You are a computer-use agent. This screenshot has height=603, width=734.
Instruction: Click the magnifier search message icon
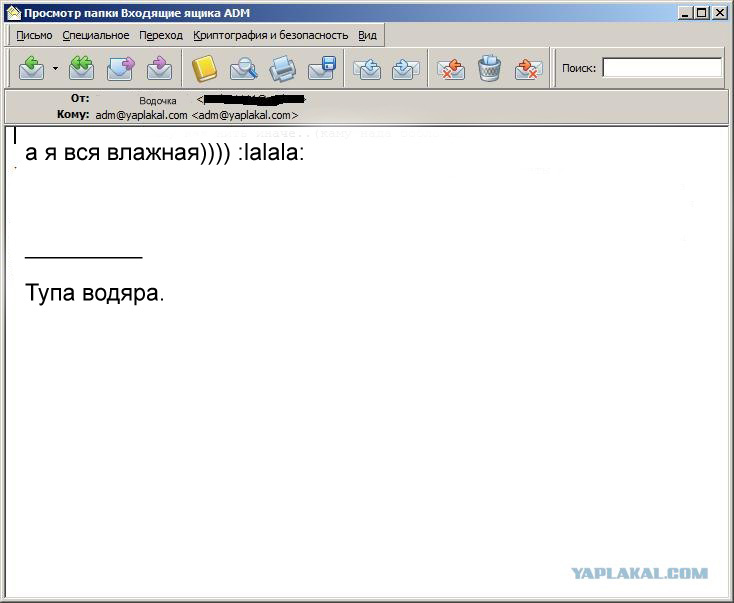point(243,68)
